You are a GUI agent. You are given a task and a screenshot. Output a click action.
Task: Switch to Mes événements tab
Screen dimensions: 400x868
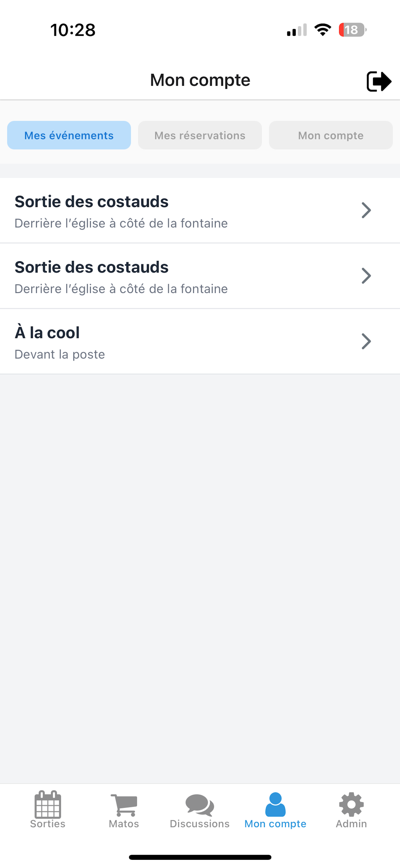click(x=69, y=135)
